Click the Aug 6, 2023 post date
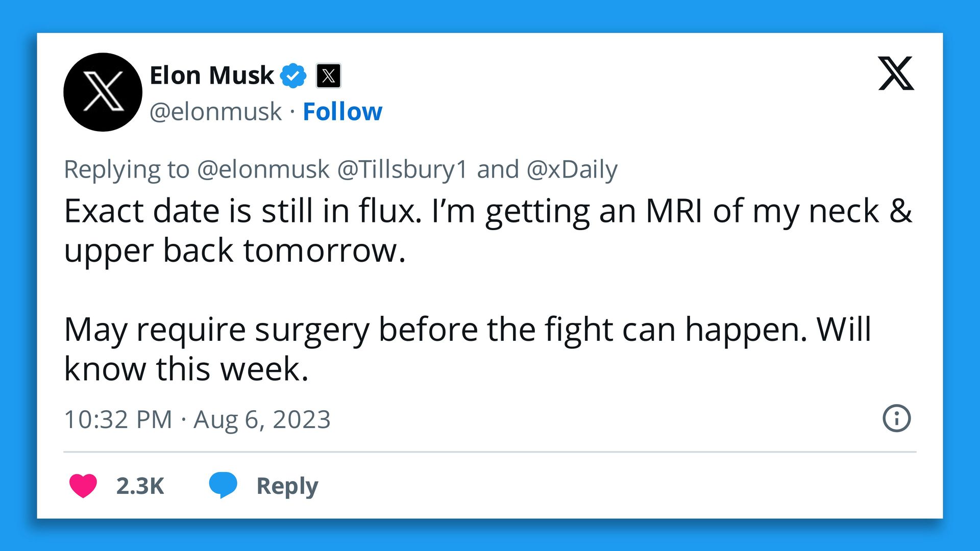The width and height of the screenshot is (980, 551). 262,419
